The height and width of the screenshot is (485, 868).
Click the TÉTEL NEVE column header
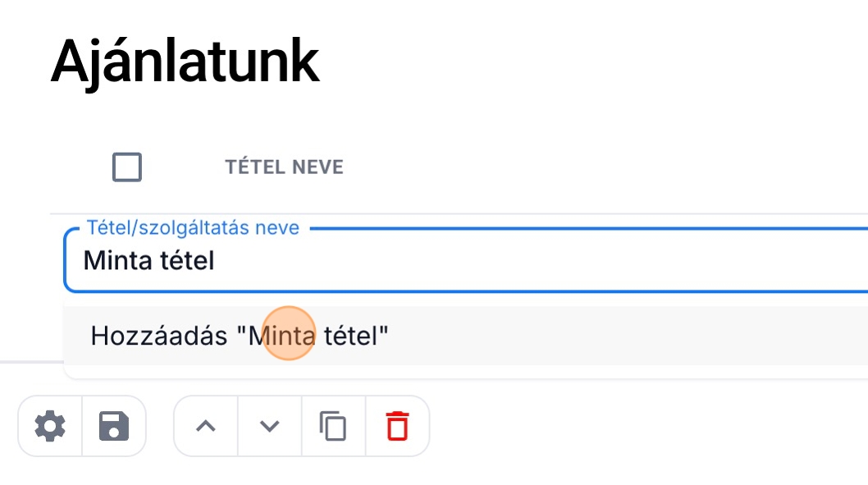point(284,167)
